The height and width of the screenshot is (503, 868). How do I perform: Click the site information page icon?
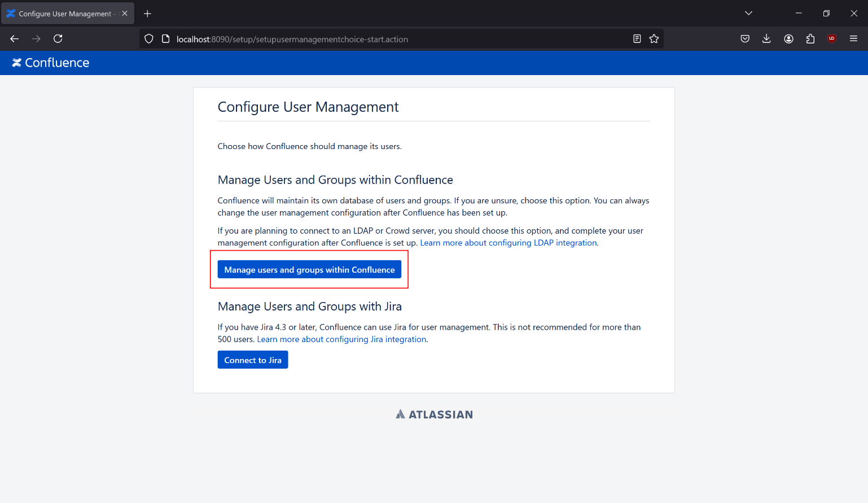166,39
